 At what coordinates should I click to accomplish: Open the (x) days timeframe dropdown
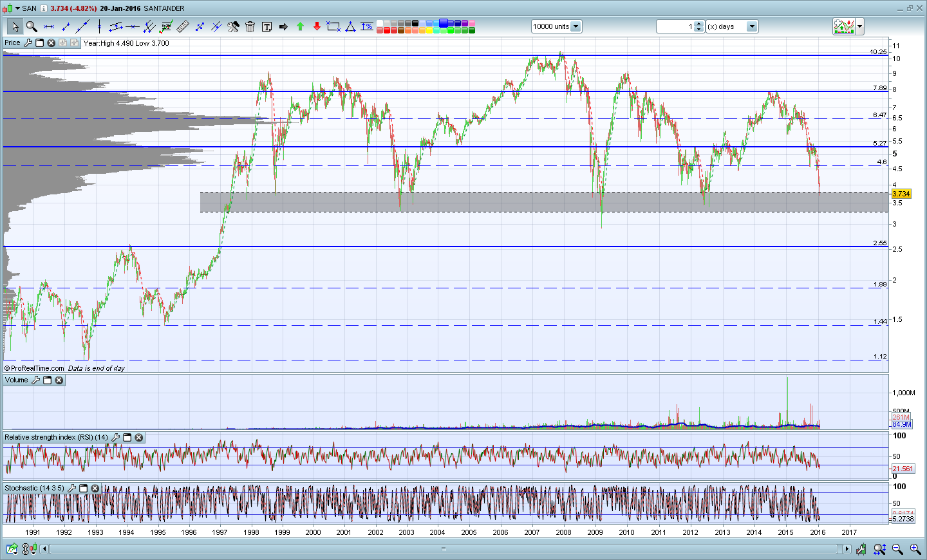(752, 26)
